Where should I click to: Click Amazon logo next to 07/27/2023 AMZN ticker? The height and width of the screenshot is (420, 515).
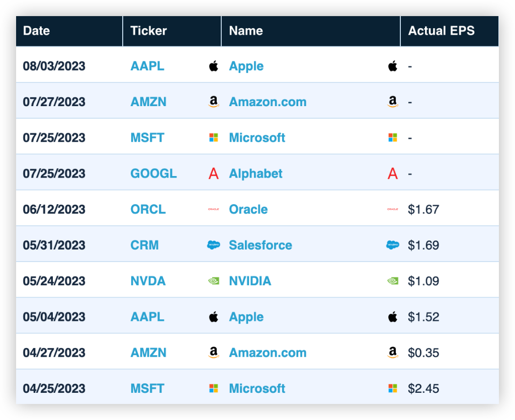[214, 102]
